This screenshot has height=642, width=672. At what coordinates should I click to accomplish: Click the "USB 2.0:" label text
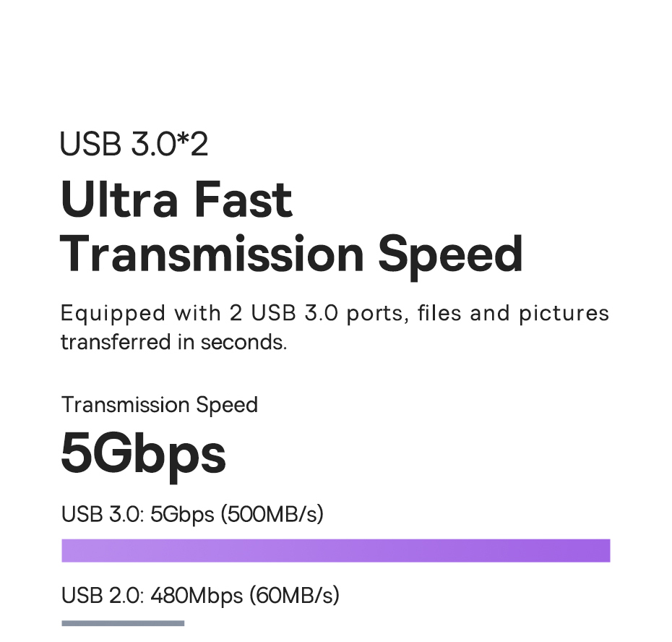pyautogui.click(x=103, y=596)
